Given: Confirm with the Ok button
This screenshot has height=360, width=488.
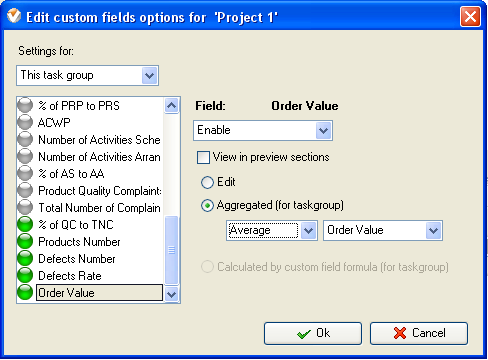Looking at the screenshot, I should [313, 333].
